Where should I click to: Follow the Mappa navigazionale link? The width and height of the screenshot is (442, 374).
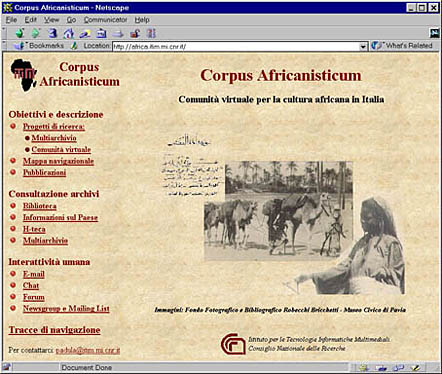pyautogui.click(x=58, y=161)
